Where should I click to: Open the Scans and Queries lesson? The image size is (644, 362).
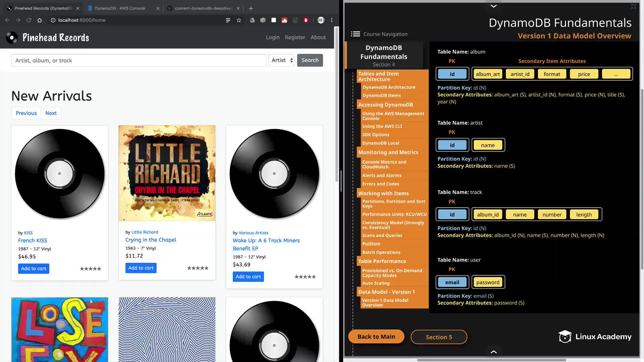(382, 235)
